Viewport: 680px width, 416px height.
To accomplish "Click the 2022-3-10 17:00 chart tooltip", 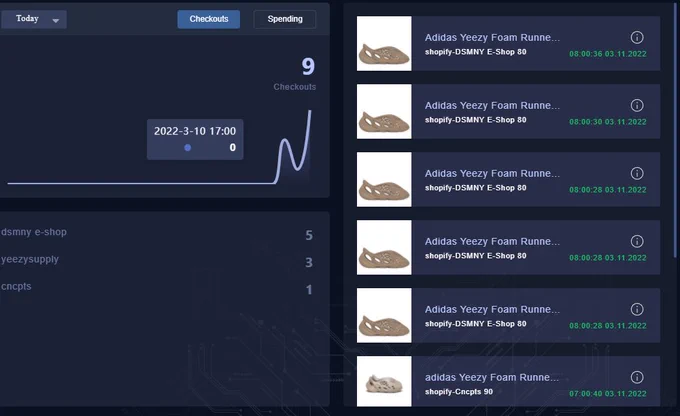I will click(195, 139).
